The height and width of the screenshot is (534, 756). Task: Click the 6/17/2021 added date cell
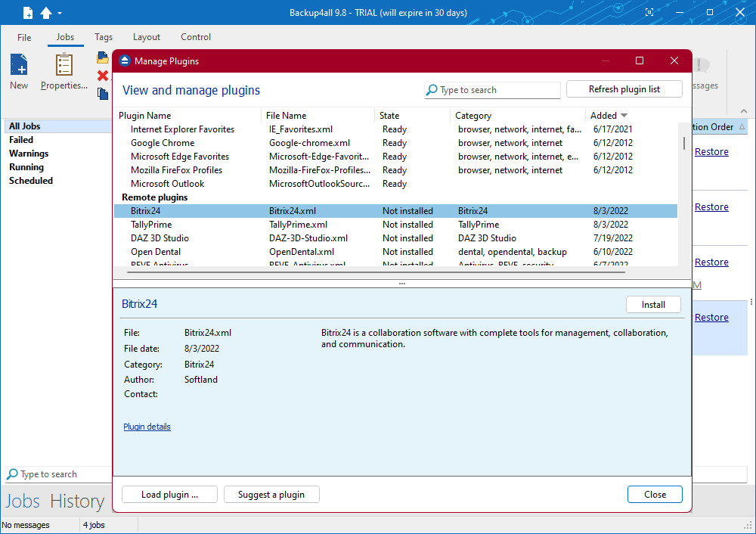[613, 129]
